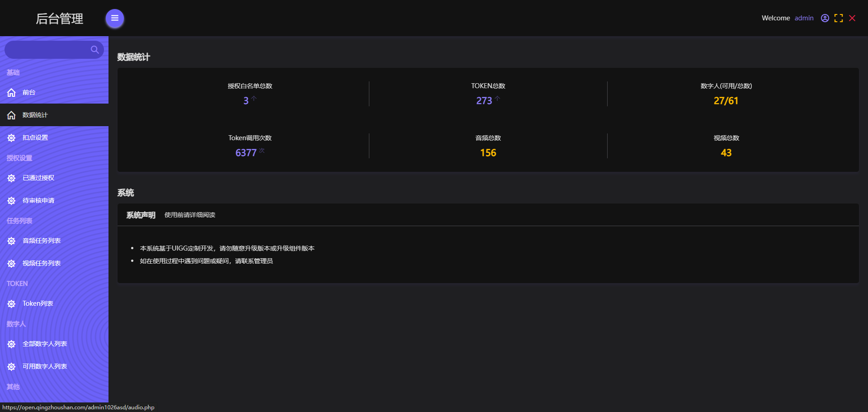Click the 系统声明 panel heading
868x412 pixels.
(x=141, y=215)
